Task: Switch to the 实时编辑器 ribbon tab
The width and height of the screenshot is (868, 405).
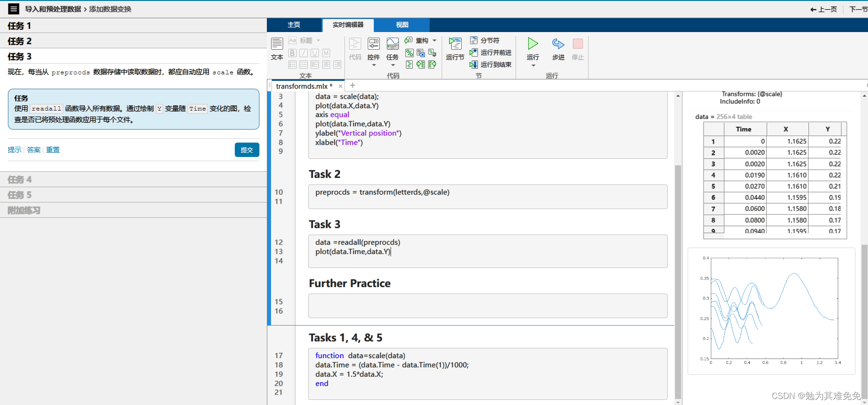Action: click(x=348, y=25)
